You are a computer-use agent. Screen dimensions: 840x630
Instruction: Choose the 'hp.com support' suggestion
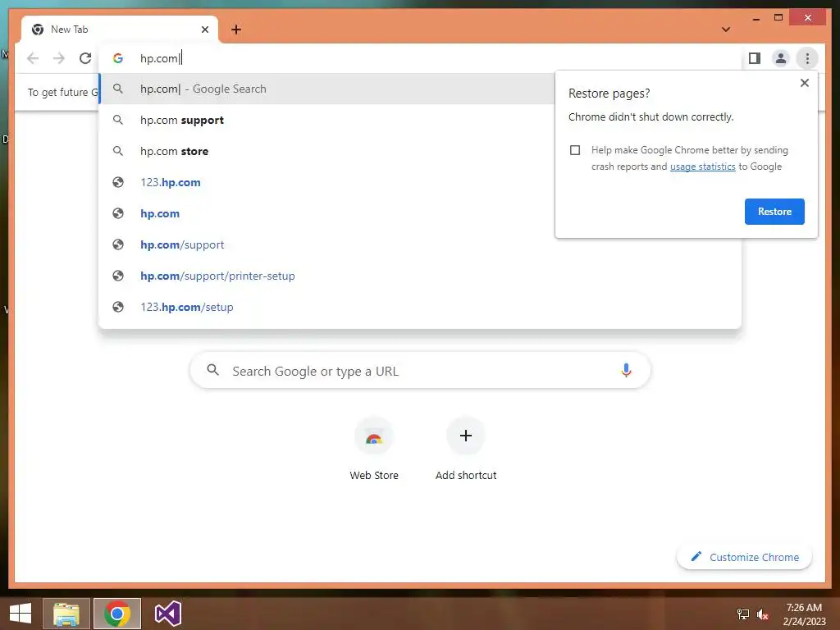(x=326, y=120)
